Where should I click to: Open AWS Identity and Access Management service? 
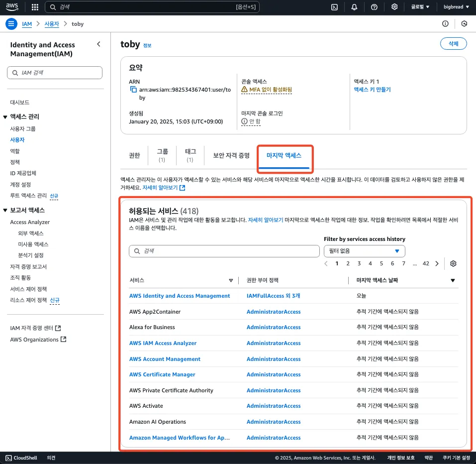click(180, 296)
